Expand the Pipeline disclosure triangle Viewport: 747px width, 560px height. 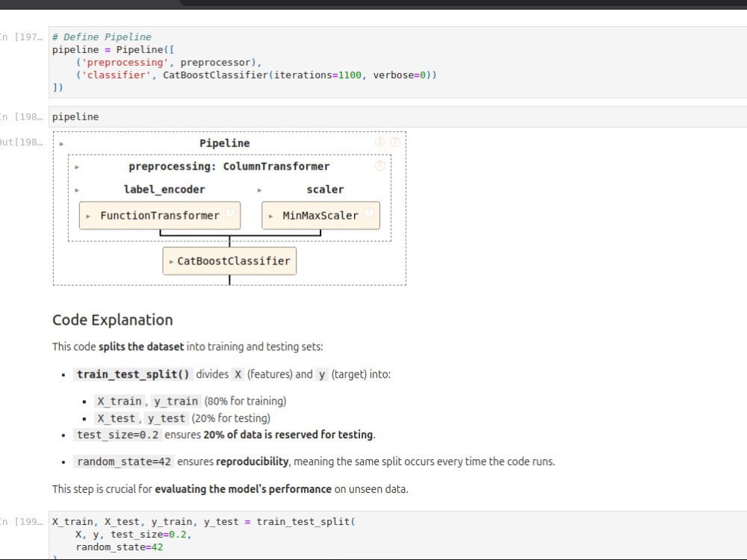pos(61,143)
